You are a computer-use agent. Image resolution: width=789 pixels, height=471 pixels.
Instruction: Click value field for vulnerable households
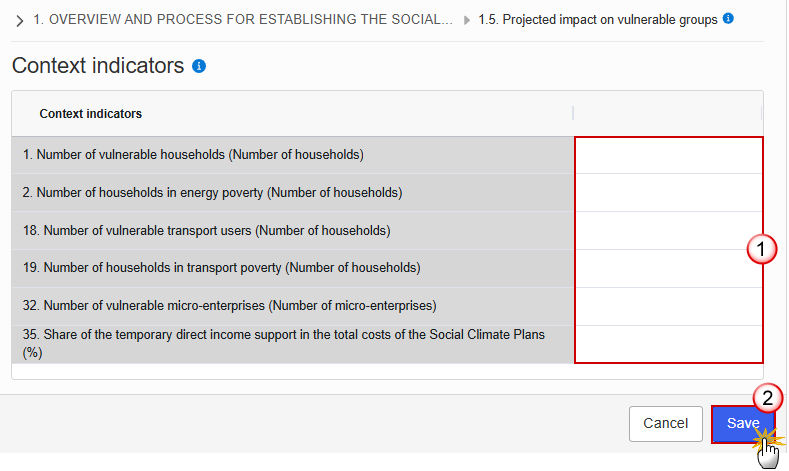click(x=669, y=155)
